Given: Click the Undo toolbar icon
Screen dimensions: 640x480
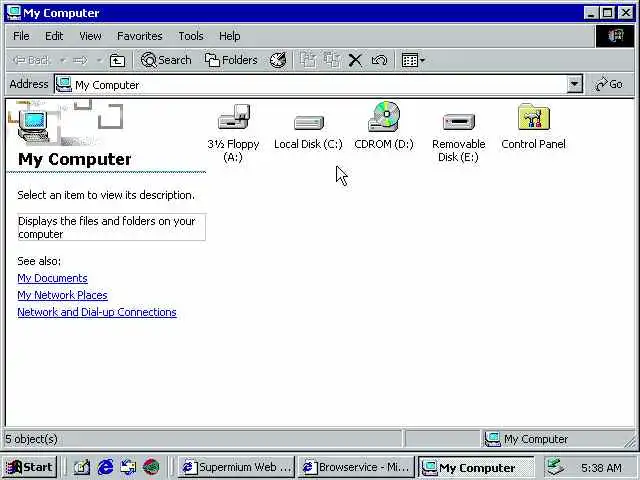Looking at the screenshot, I should point(380,60).
